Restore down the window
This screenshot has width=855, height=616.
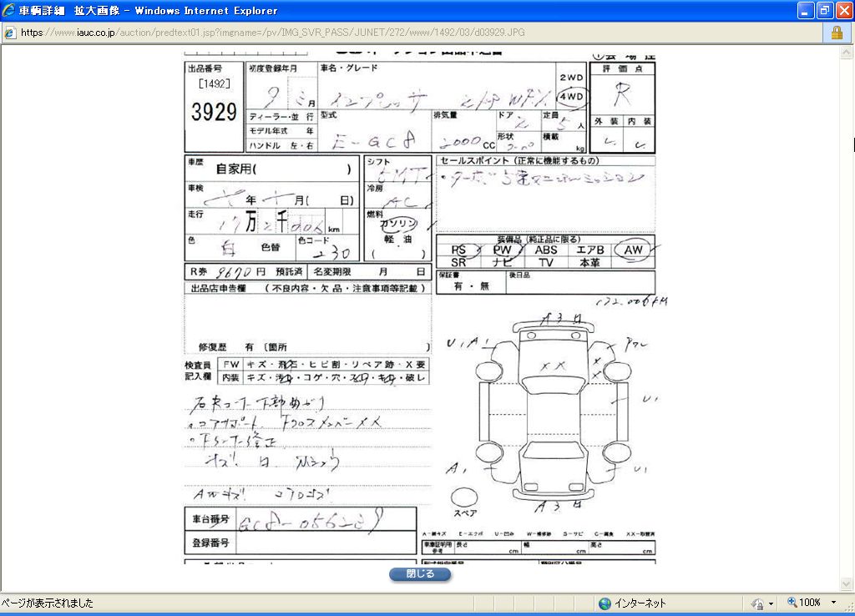(824, 11)
